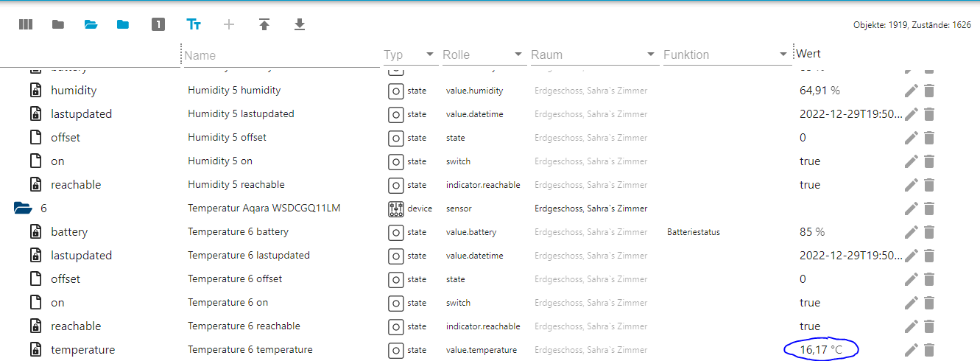
Task: Click the upload objects arrow icon
Action: coord(264,24)
